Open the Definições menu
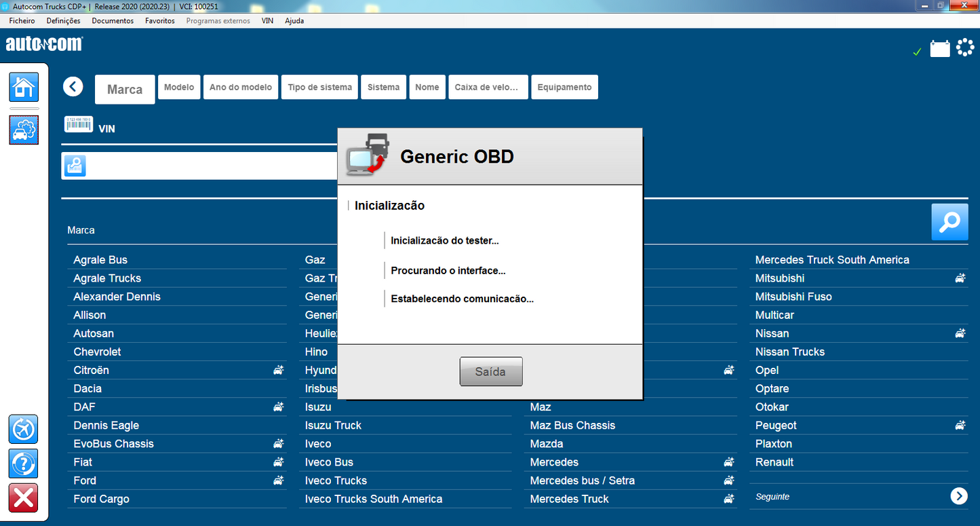The width and height of the screenshot is (980, 526). (x=63, y=20)
